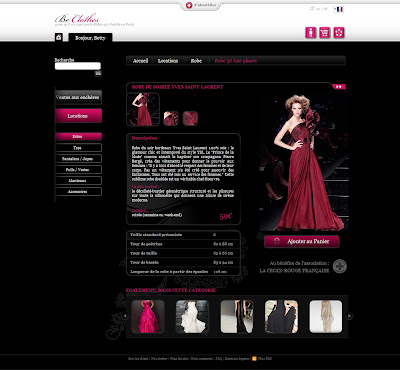Viewport: 400px width, 370px height.
Task: Click the first footer link
Action: [138, 359]
